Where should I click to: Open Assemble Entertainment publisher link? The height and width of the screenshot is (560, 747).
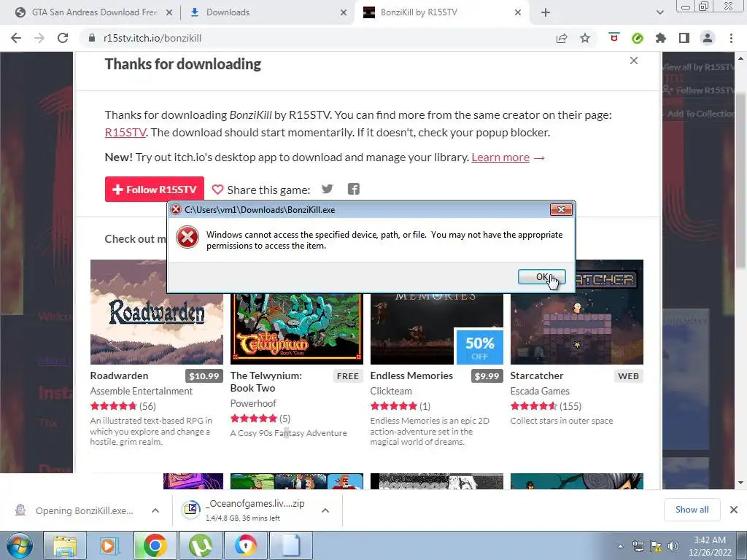tap(142, 391)
